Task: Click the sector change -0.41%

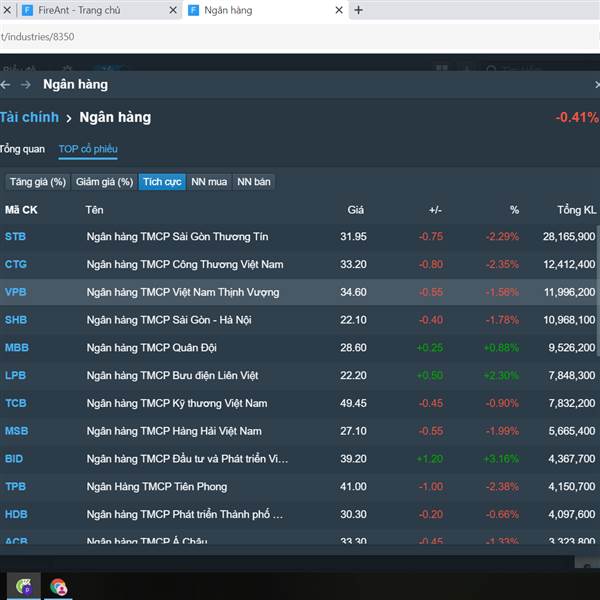Action: 577,117
